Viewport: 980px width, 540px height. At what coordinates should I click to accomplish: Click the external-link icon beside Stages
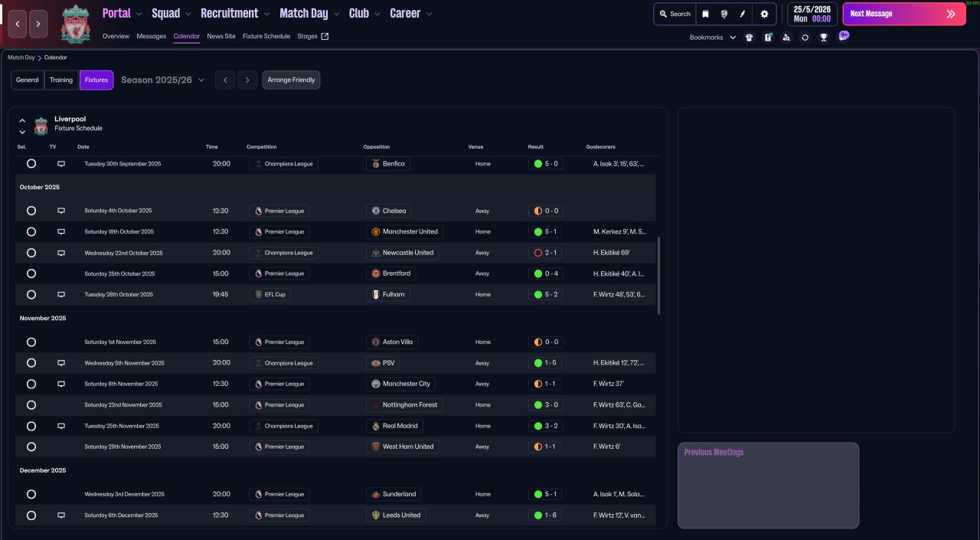325,36
